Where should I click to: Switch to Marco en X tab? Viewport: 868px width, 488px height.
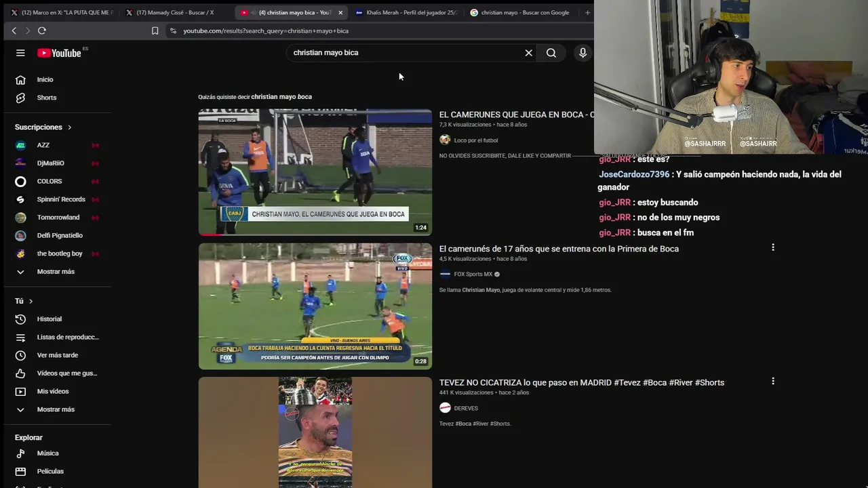pos(61,12)
